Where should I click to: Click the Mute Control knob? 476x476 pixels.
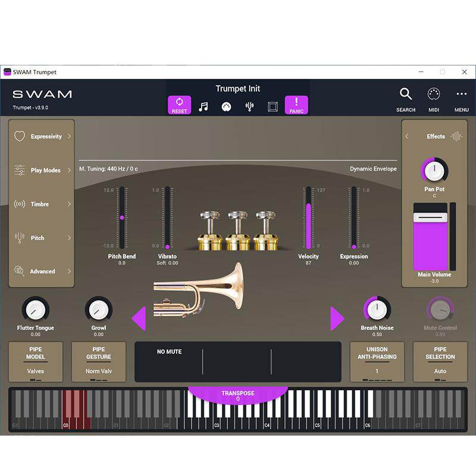click(x=440, y=309)
